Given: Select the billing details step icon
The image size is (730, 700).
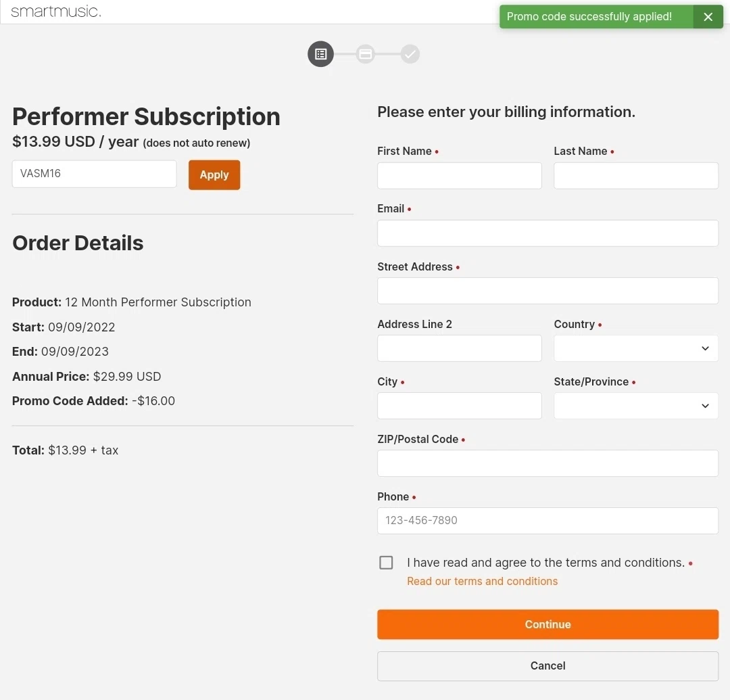Looking at the screenshot, I should [x=321, y=54].
